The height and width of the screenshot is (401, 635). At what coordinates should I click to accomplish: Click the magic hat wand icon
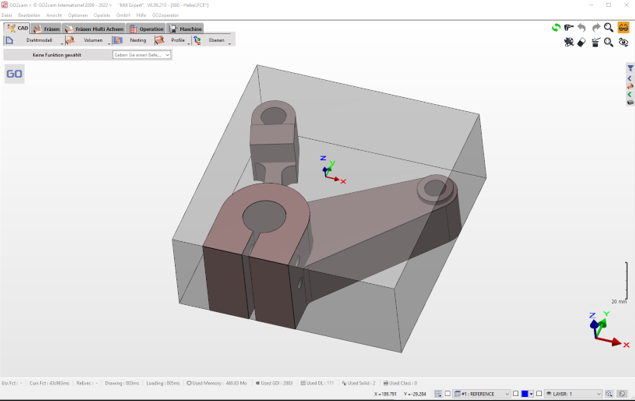[595, 42]
